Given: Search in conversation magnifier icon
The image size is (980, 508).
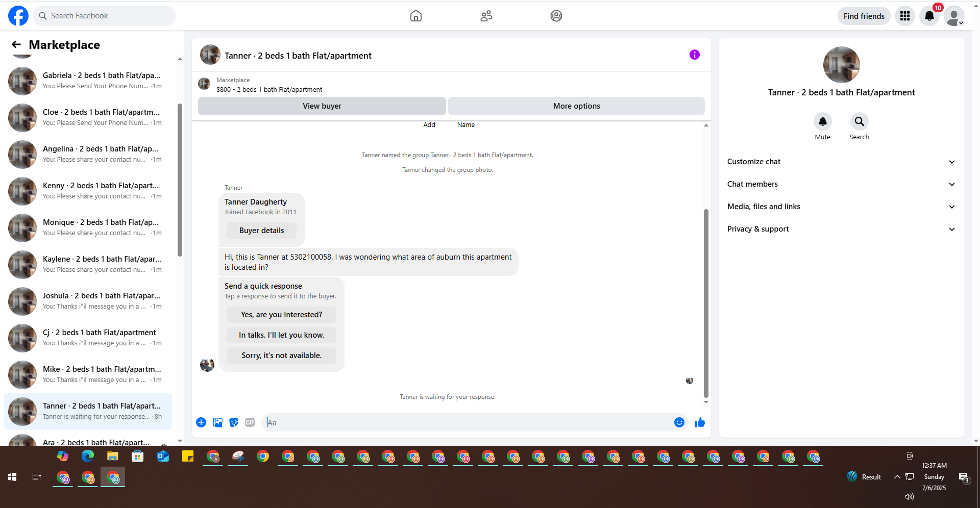Looking at the screenshot, I should point(859,121).
